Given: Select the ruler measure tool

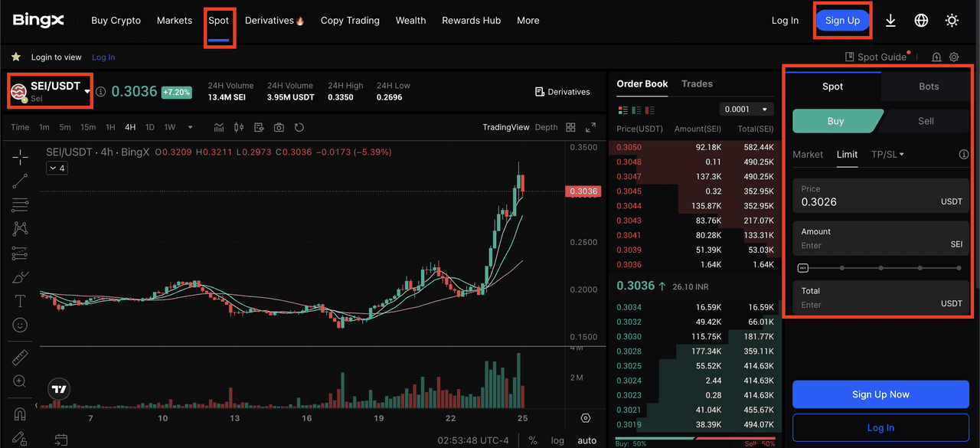Looking at the screenshot, I should [x=20, y=358].
